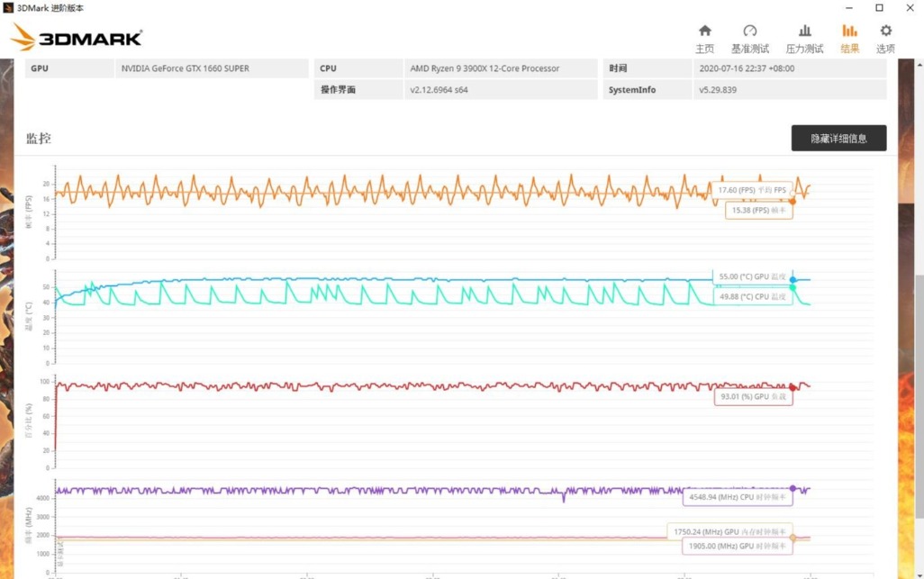This screenshot has width=924, height=579.
Task: Maximize the 3DMark window
Action: pos(880,8)
